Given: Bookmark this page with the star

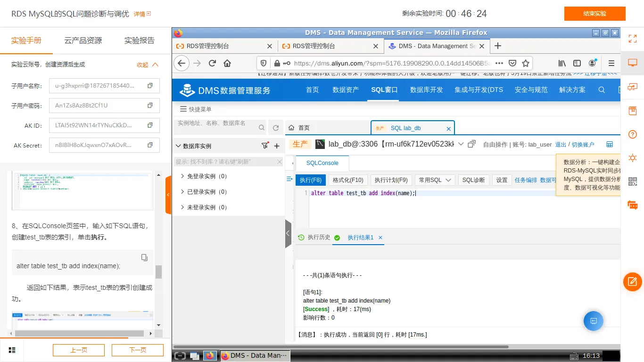Looking at the screenshot, I should [526, 63].
